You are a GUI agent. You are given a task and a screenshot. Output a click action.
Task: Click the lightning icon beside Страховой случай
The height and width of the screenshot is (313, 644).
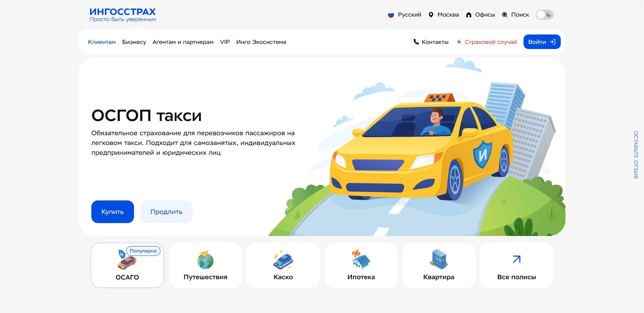[459, 42]
